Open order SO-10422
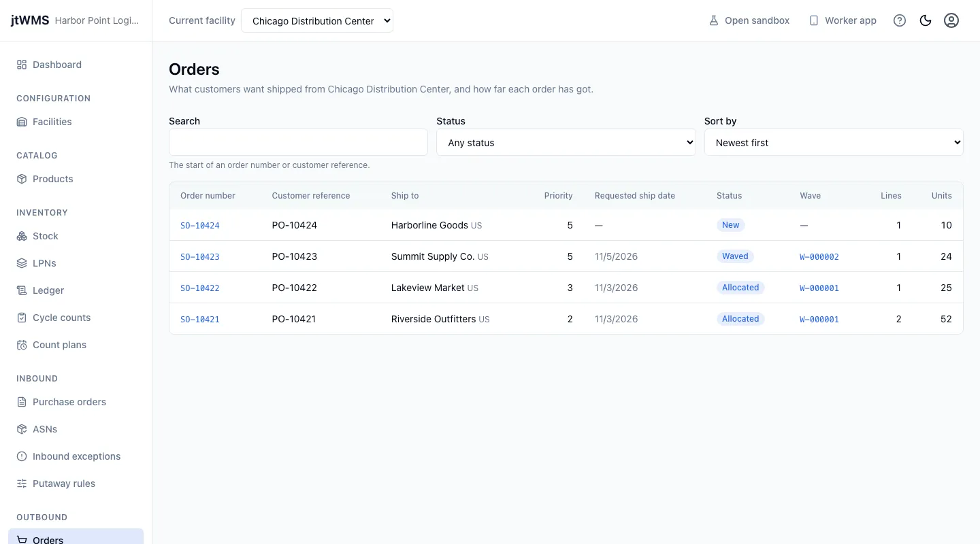 coord(200,288)
